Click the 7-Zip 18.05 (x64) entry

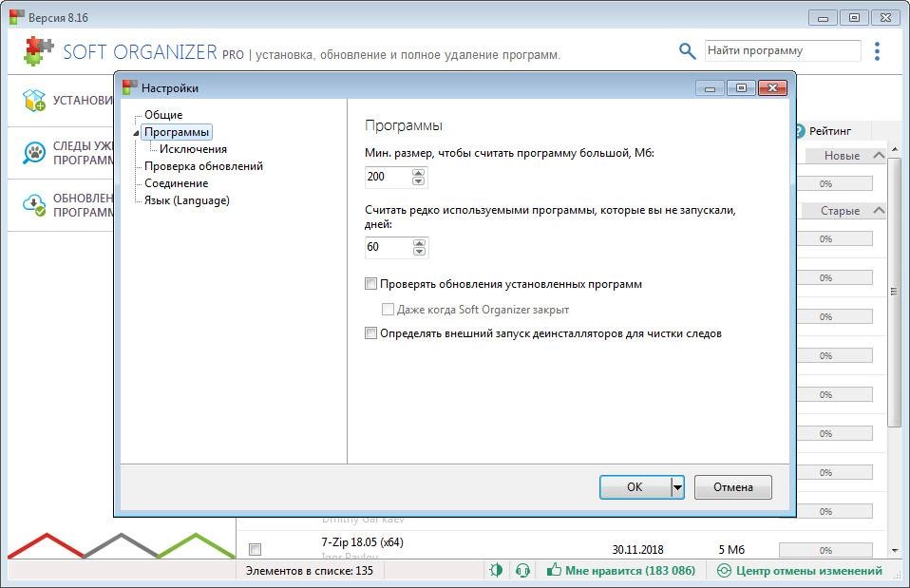click(362, 542)
